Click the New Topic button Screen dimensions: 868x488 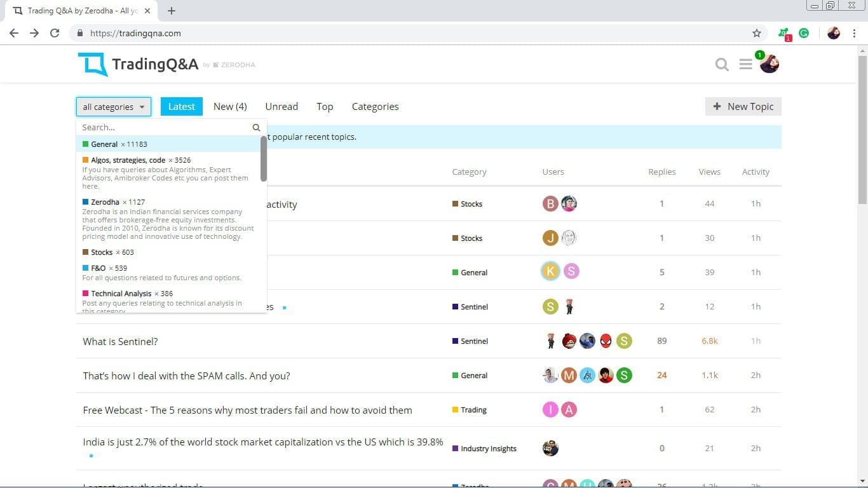[x=743, y=106]
